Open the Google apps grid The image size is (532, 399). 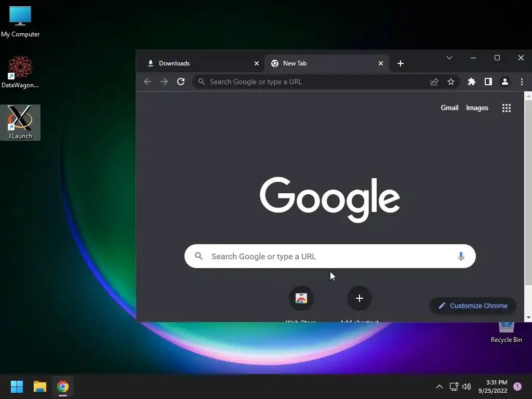coord(506,108)
